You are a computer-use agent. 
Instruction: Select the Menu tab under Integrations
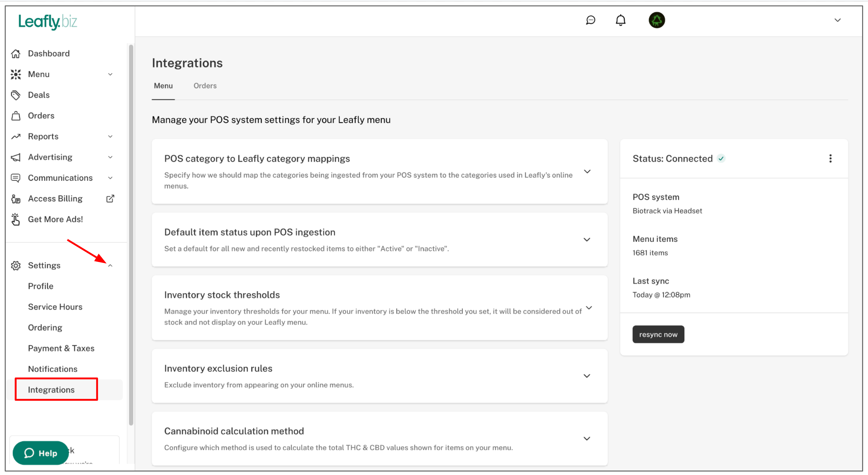pyautogui.click(x=163, y=86)
